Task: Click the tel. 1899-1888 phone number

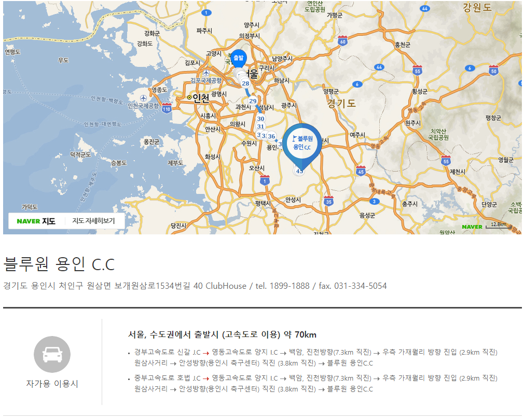Action: (282, 286)
